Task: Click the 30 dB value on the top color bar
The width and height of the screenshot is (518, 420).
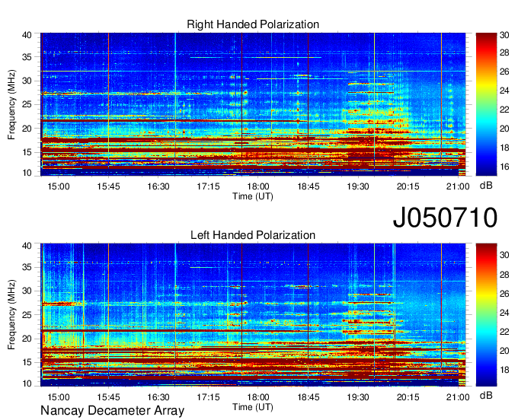Action: click(x=504, y=35)
